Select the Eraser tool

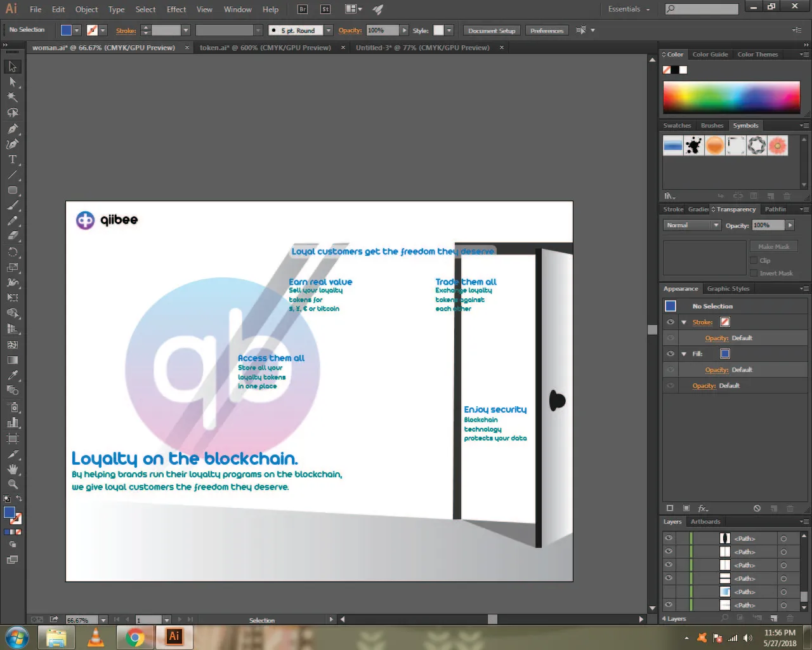click(13, 236)
